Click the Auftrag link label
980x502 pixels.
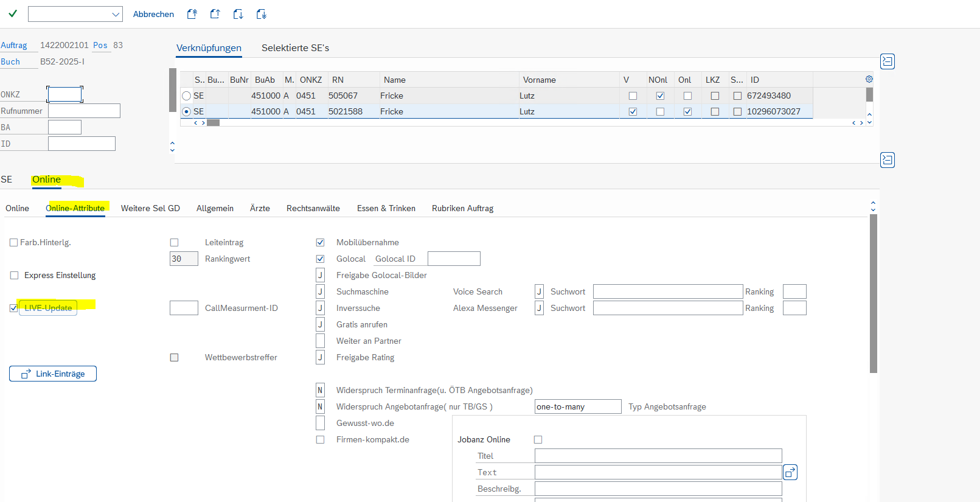click(14, 46)
